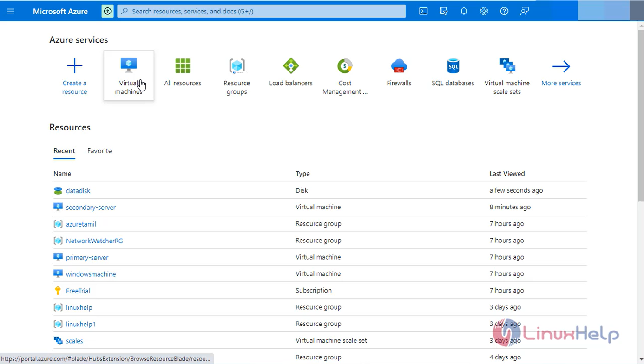
Task: Click '8 minutes ago' cell
Action: 510,207
